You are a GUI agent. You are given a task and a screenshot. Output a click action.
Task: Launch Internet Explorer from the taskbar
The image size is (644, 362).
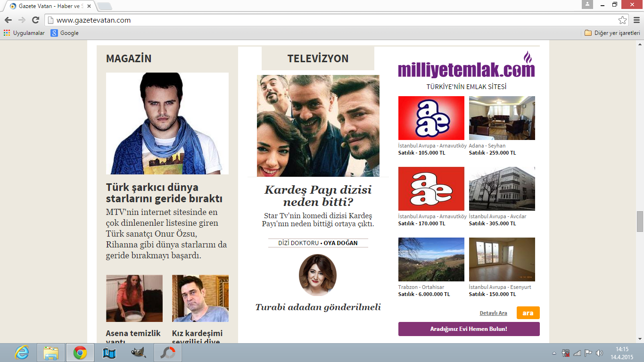click(22, 353)
